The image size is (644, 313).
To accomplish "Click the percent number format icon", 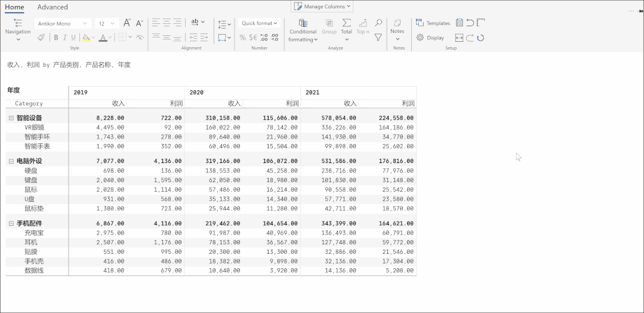I will 242,38.
